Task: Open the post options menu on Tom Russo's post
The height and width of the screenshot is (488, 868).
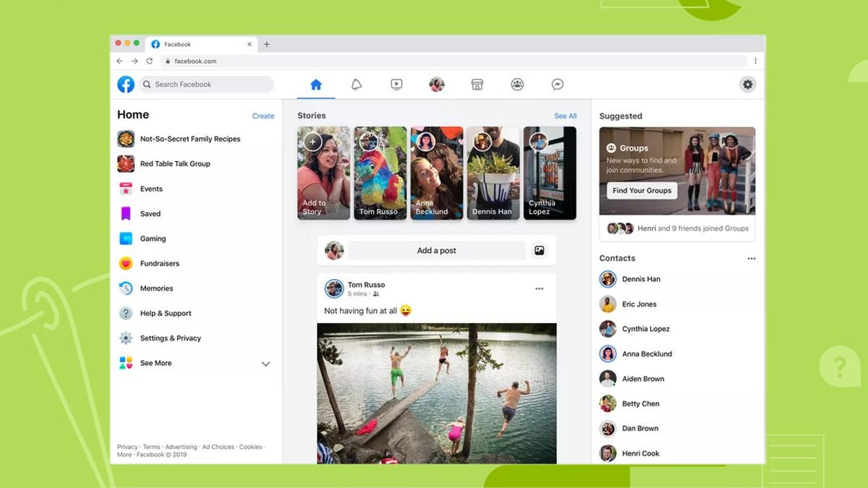Action: pyautogui.click(x=539, y=288)
